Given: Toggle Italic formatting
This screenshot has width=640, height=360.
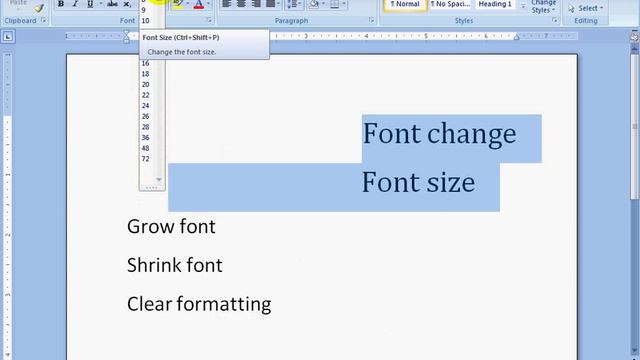Looking at the screenshot, I should [75, 4].
